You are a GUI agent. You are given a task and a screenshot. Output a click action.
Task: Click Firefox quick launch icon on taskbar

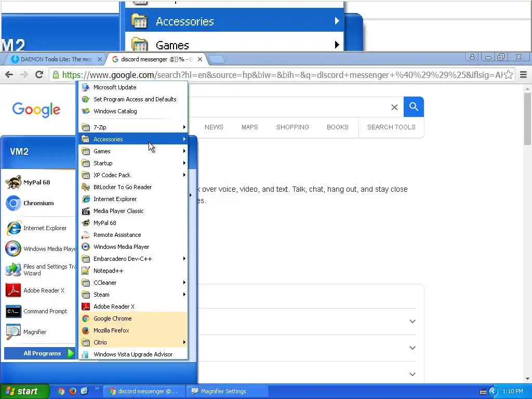pos(73,391)
